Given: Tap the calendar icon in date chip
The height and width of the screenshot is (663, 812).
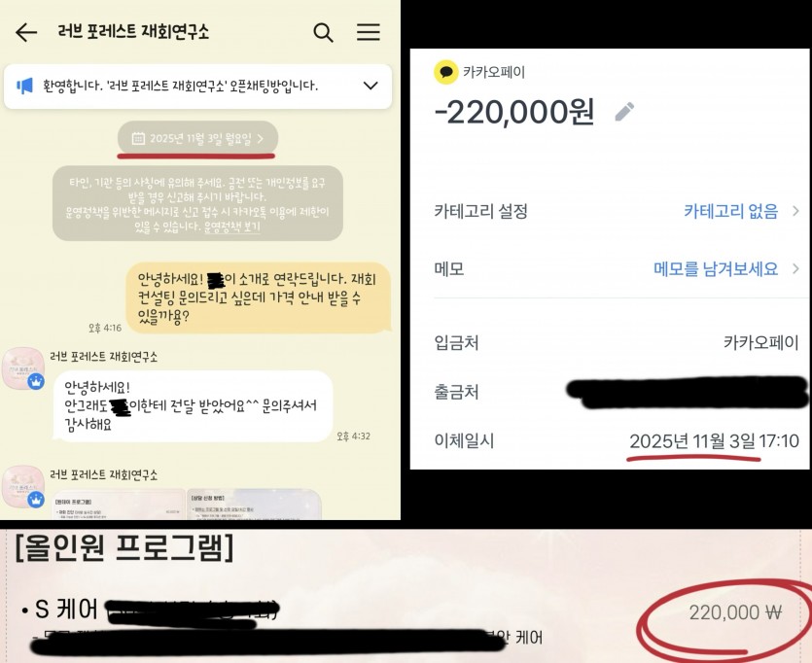Looking at the screenshot, I should point(138,139).
